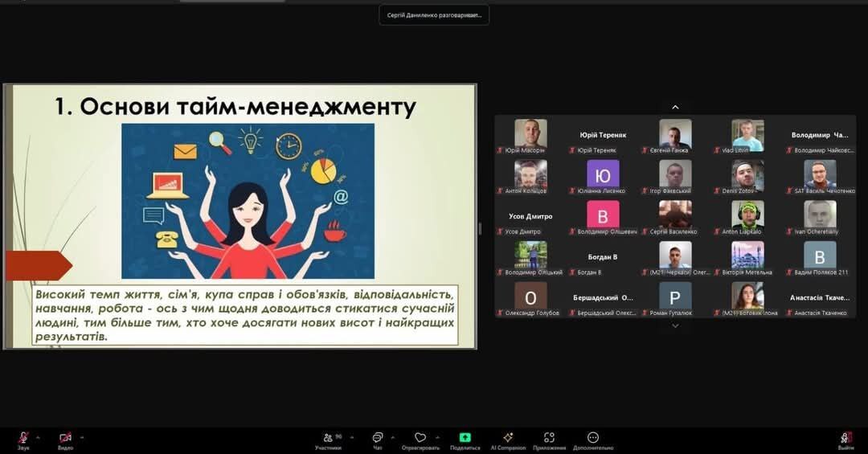Screen dimensions: 868x454
Task: Click the divider handle between slide and gallery
Action: pos(481,228)
